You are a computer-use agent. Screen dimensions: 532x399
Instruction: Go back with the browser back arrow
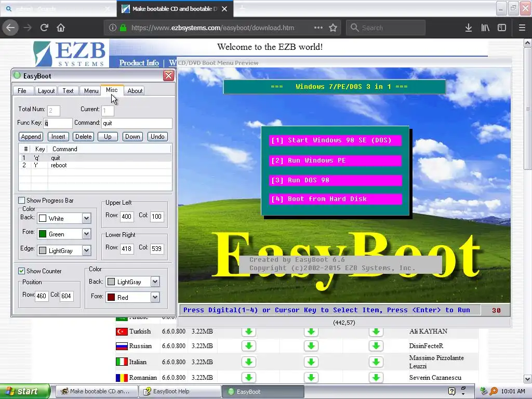click(x=10, y=28)
